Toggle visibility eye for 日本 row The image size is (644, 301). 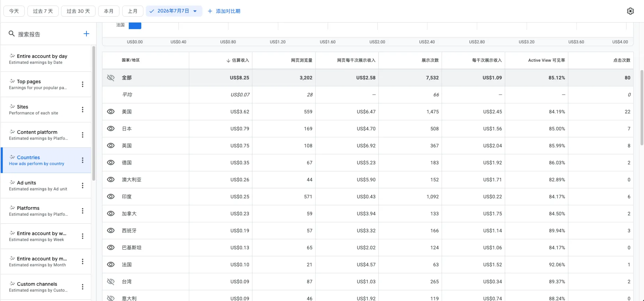(111, 129)
